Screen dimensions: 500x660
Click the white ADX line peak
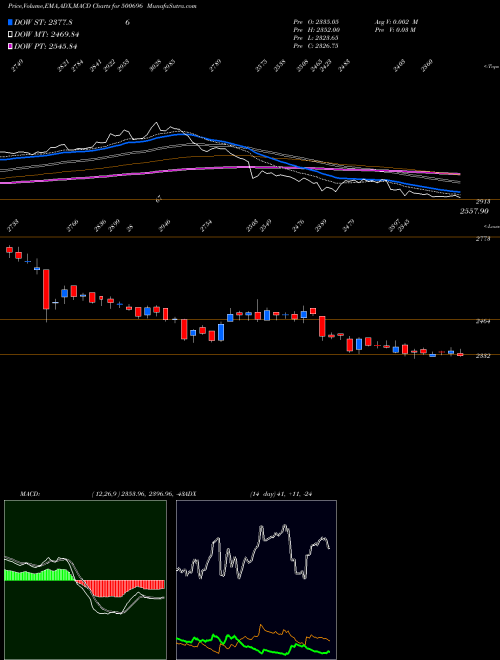(x=285, y=526)
